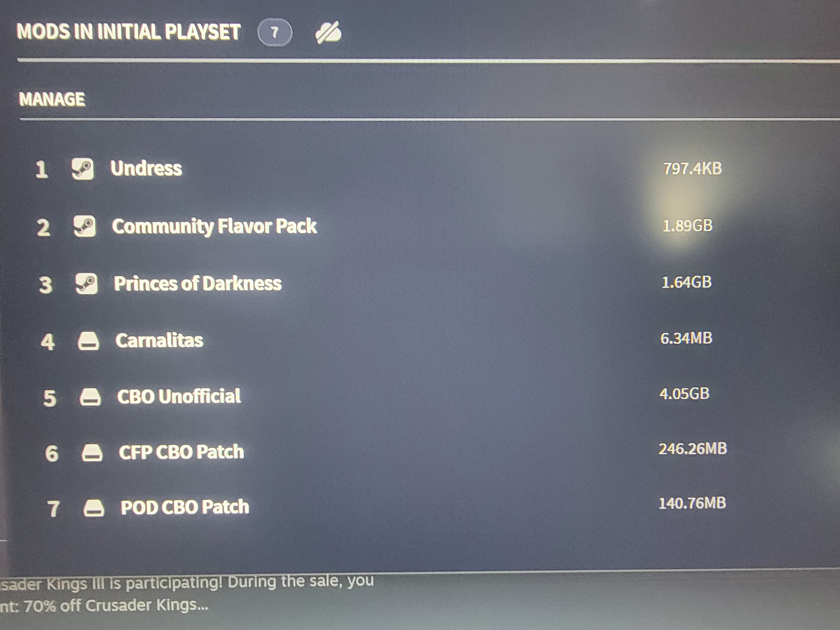
Task: Open the Manage playset link
Action: tap(52, 100)
